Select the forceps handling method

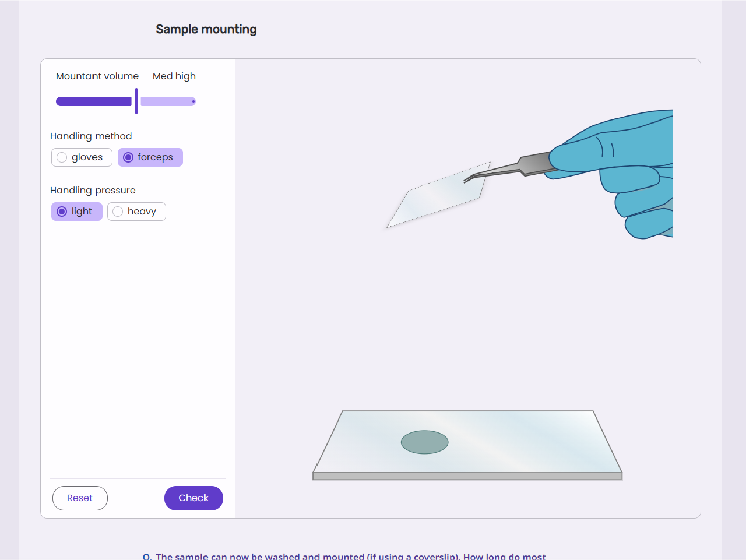pyautogui.click(x=150, y=157)
